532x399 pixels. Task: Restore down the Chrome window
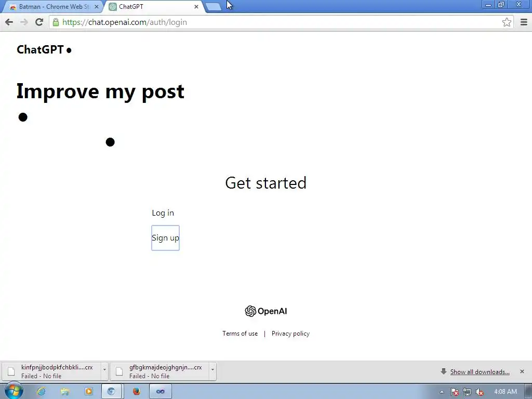[501, 4]
